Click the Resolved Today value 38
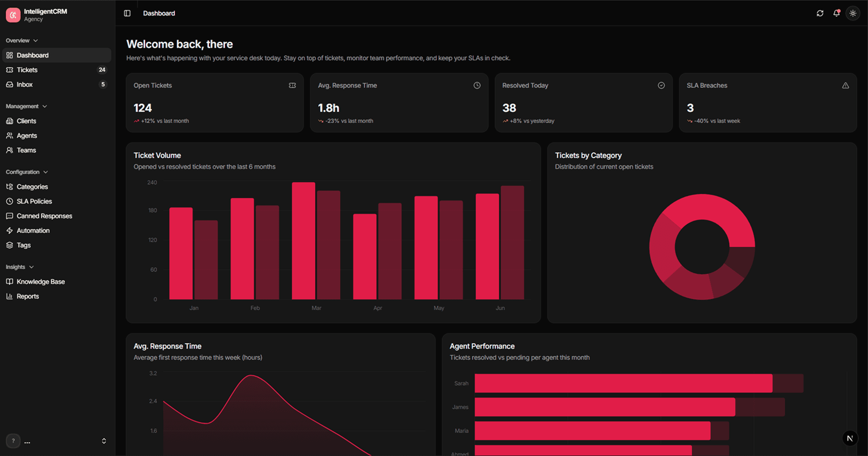The image size is (868, 456). coord(509,108)
